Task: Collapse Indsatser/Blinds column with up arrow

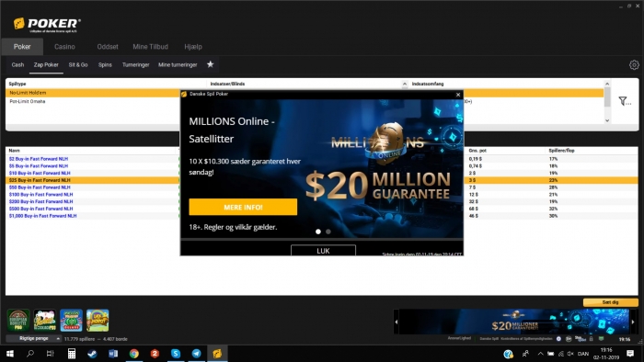Action: (x=405, y=84)
